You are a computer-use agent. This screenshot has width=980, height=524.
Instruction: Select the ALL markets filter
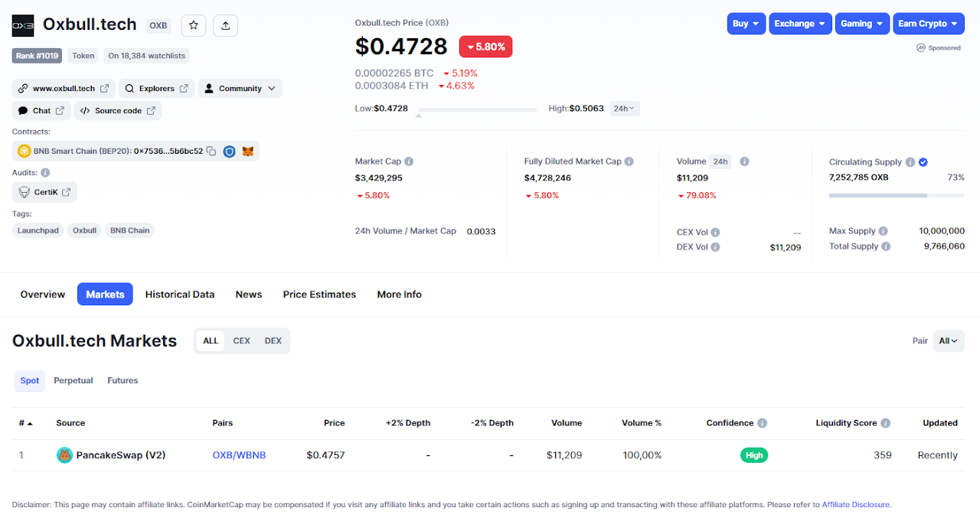[x=211, y=341]
